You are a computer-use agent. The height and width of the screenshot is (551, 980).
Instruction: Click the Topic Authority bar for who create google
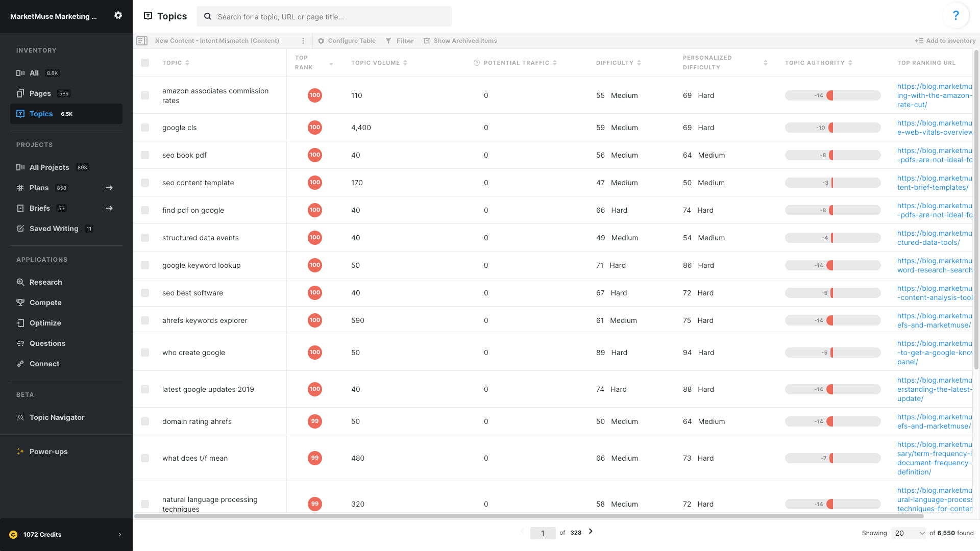point(832,352)
